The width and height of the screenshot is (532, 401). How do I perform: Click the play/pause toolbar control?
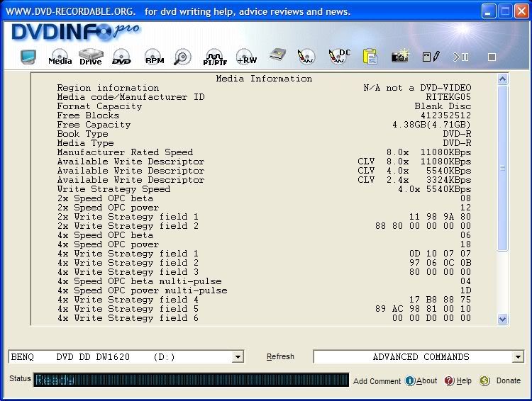(461, 57)
